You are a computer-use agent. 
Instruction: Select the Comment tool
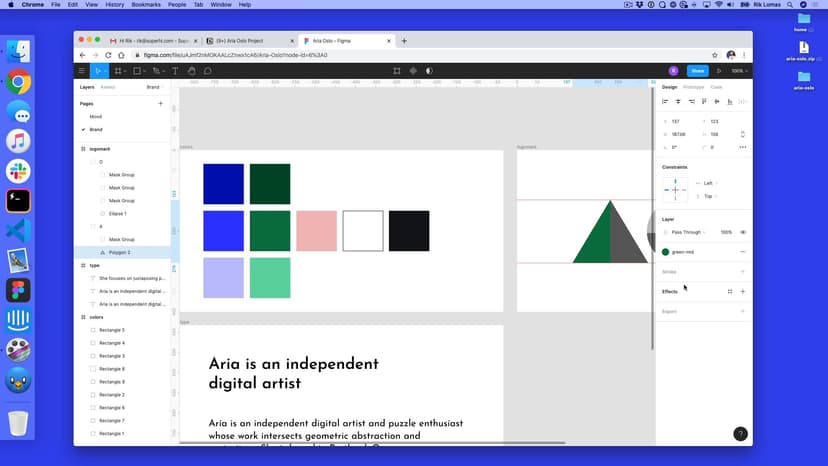coord(207,71)
